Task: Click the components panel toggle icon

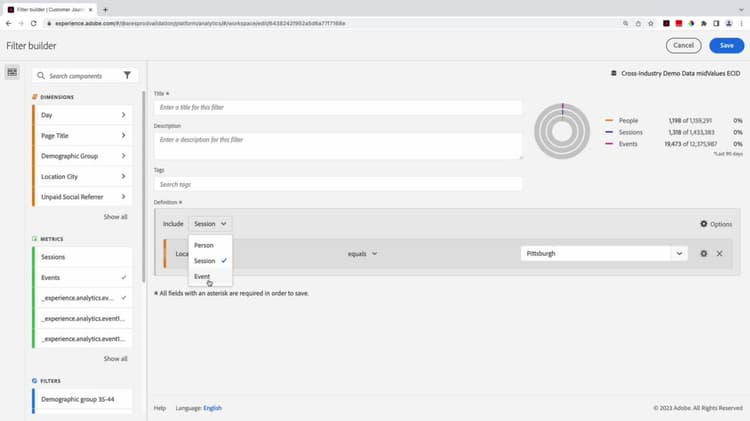Action: 12,72
